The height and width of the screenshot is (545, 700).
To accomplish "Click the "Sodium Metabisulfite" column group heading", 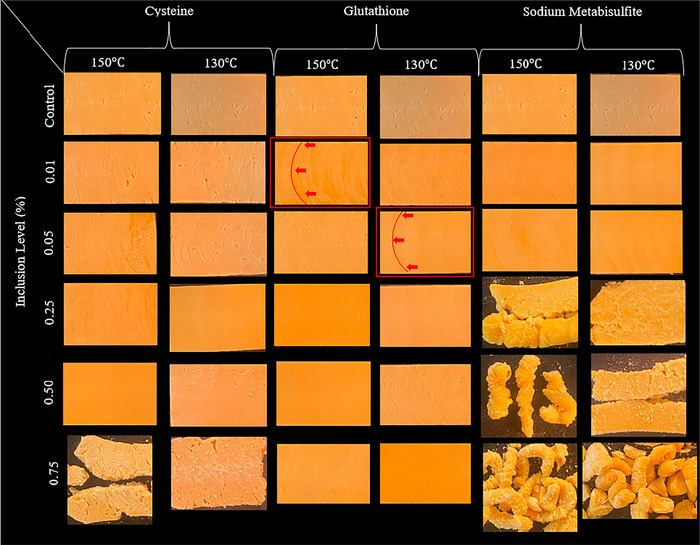I will click(x=582, y=12).
